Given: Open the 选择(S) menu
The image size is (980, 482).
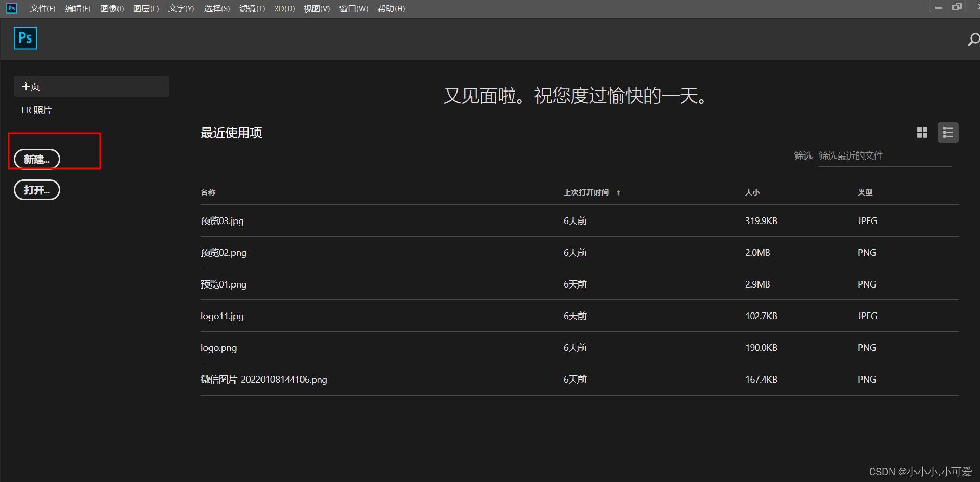Looking at the screenshot, I should tap(217, 9).
